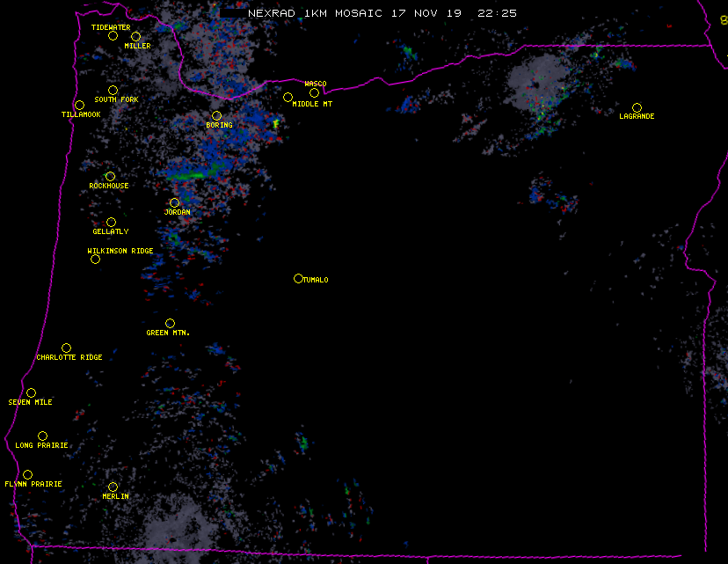Select the LaGrande station circle marker

click(637, 108)
